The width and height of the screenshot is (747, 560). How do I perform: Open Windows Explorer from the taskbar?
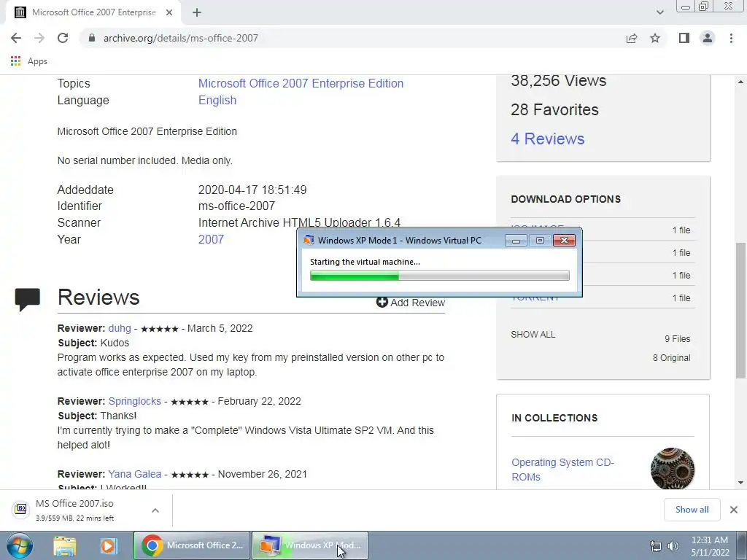(x=65, y=545)
